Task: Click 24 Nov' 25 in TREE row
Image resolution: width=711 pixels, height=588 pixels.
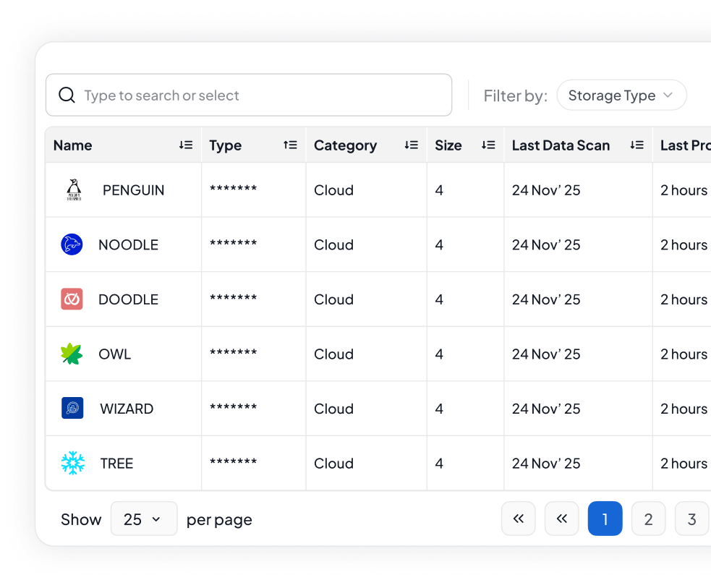Action: point(546,464)
